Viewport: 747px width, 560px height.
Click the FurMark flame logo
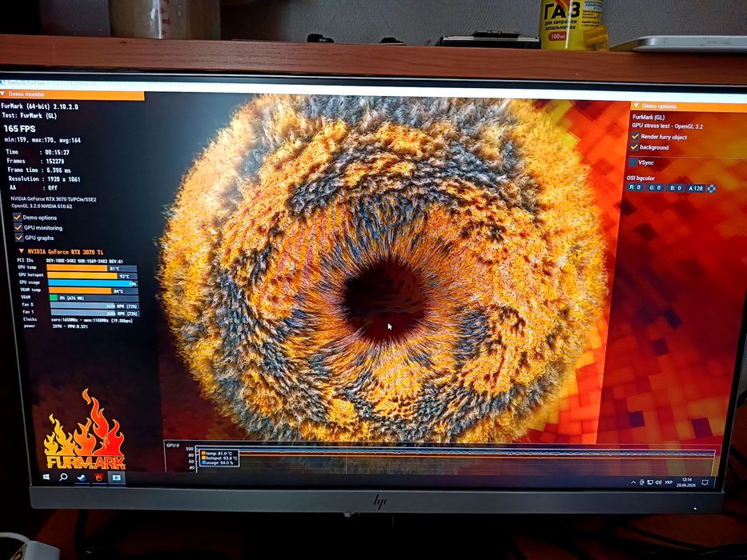pyautogui.click(x=85, y=430)
